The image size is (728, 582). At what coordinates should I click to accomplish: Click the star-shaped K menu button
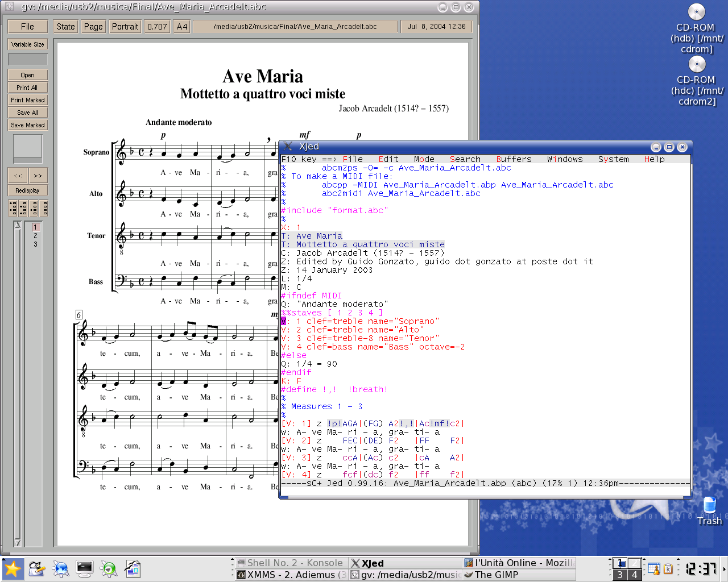[12, 568]
